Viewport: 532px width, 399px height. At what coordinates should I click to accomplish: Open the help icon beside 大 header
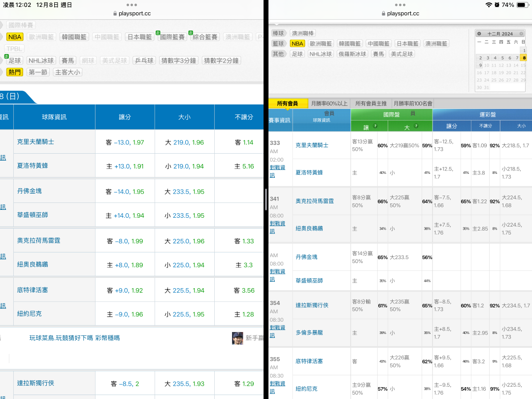click(416, 126)
